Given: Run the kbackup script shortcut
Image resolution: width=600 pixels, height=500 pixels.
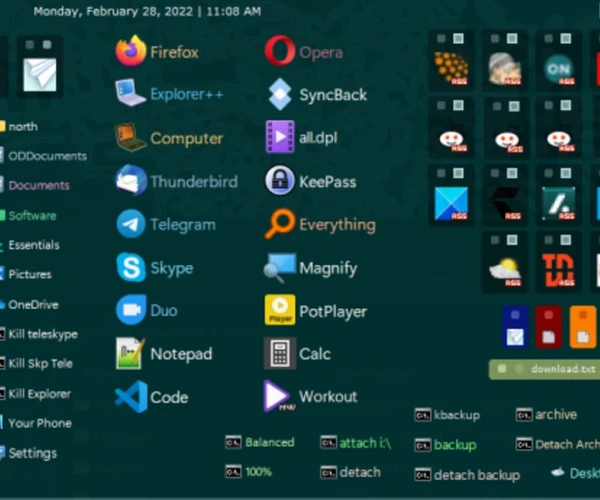Looking at the screenshot, I should click(x=447, y=415).
